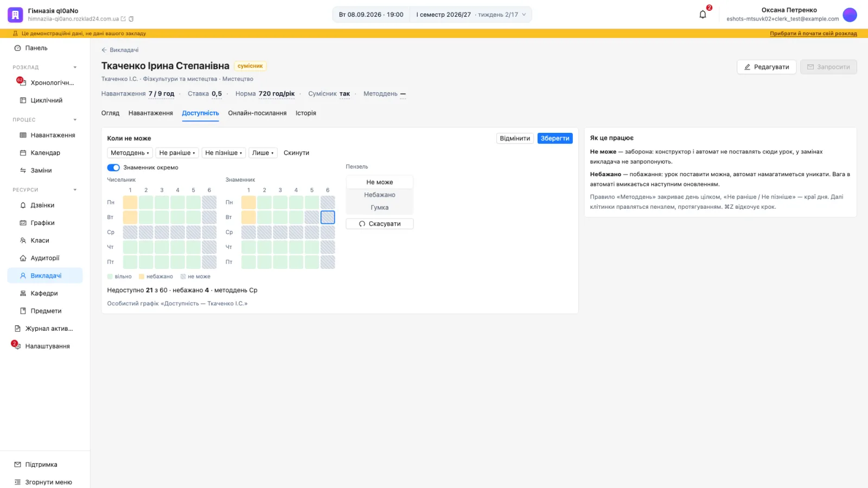Image resolution: width=868 pixels, height=488 pixels.
Task: Open the notifications bell icon
Action: [703, 15]
